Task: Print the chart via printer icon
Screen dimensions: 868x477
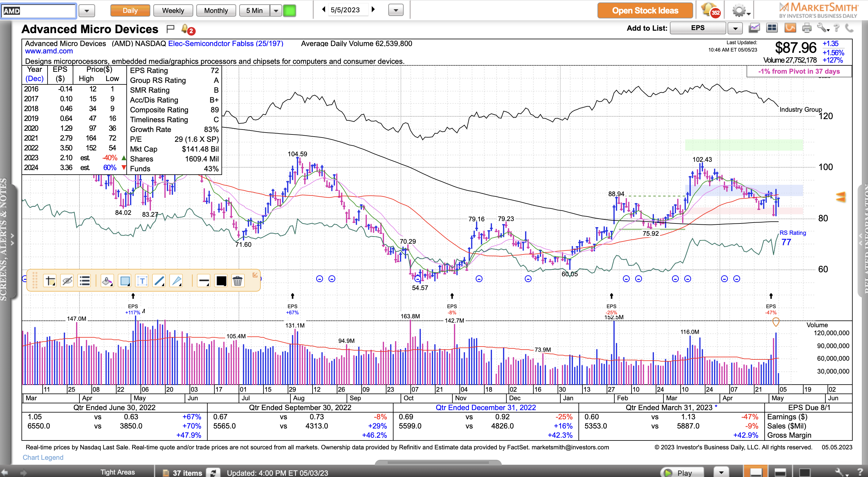Action: (807, 28)
